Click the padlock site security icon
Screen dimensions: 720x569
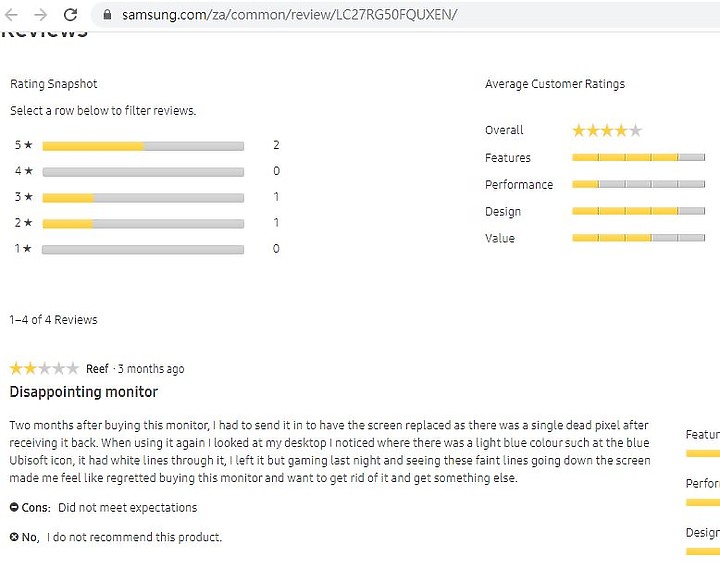pyautogui.click(x=107, y=15)
